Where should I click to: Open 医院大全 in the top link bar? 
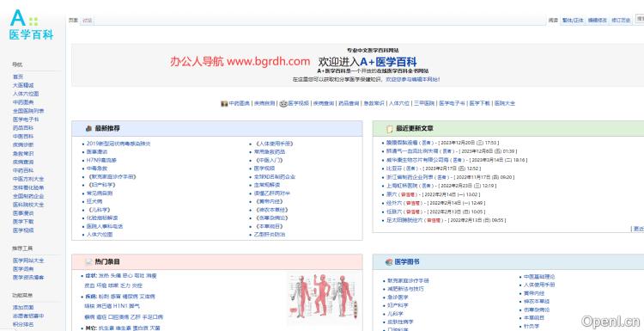504,104
